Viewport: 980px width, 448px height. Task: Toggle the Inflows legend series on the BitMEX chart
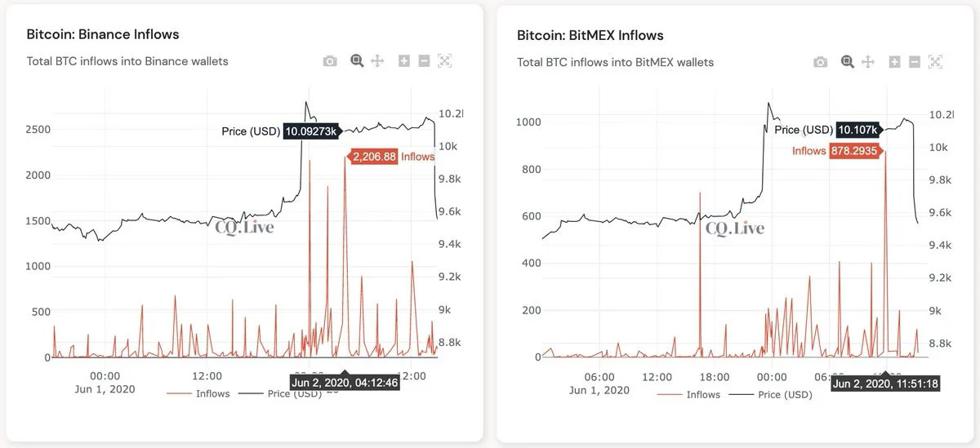pyautogui.click(x=688, y=394)
